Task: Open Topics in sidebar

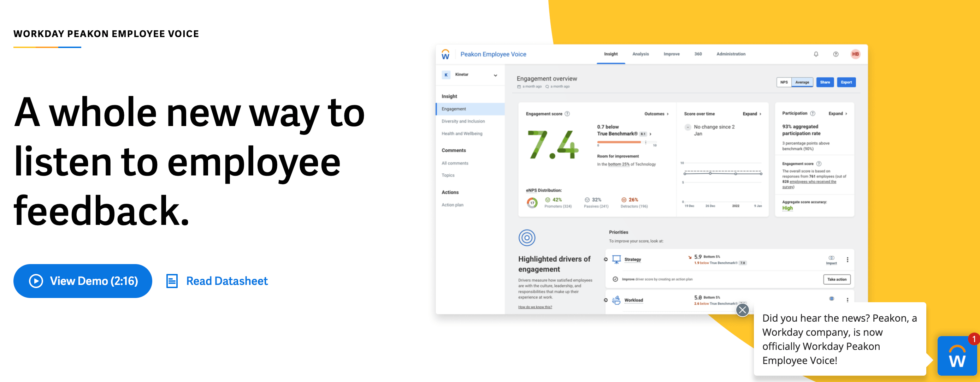Action: 448,175
